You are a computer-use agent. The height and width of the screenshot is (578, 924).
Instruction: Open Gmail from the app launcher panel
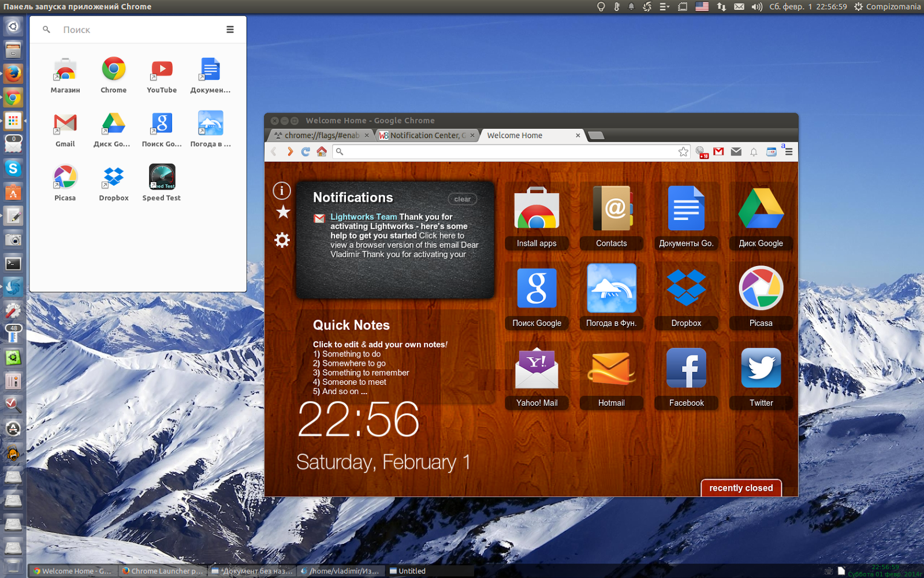65,129
